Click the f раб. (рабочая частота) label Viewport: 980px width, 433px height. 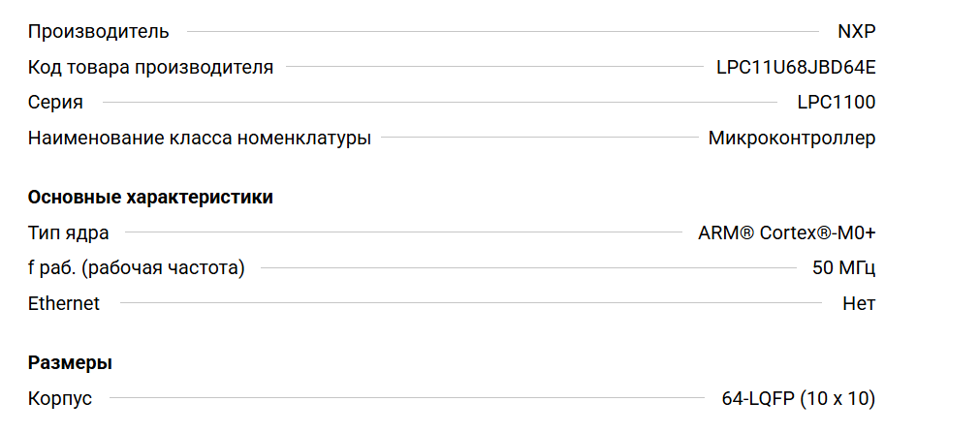point(136,268)
